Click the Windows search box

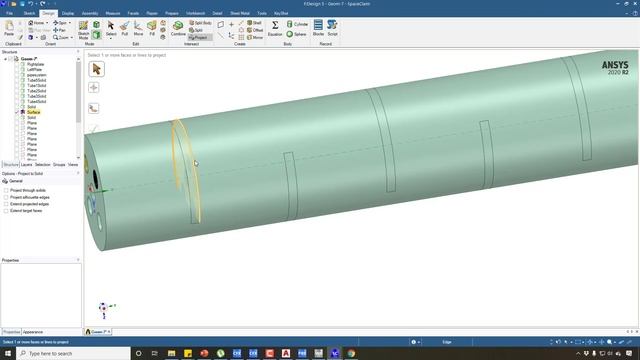pyautogui.click(x=73, y=353)
